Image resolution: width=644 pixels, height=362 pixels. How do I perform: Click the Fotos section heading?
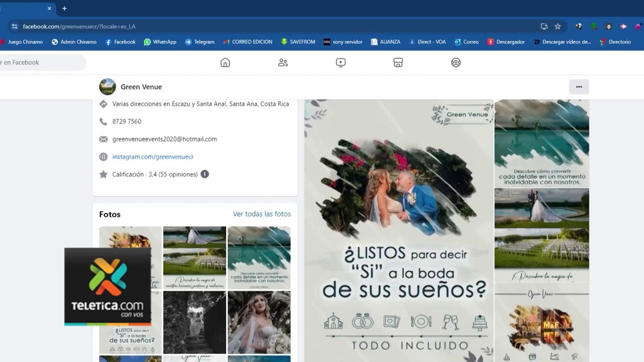pyautogui.click(x=110, y=214)
